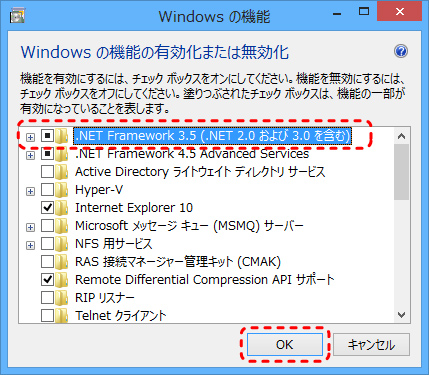The height and width of the screenshot is (375, 429).
Task: Click folder icon next to RIP リスナー
Action: (x=61, y=297)
